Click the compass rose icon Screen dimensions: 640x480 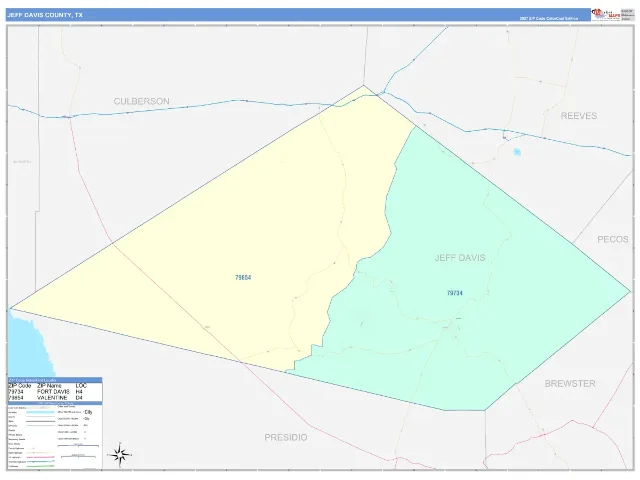pos(120,454)
